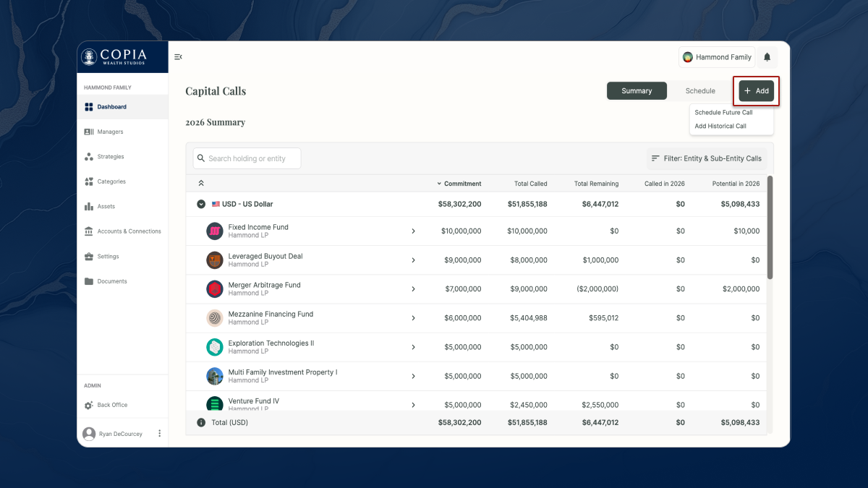Switch to the Schedule view
The width and height of the screenshot is (868, 488).
(700, 91)
